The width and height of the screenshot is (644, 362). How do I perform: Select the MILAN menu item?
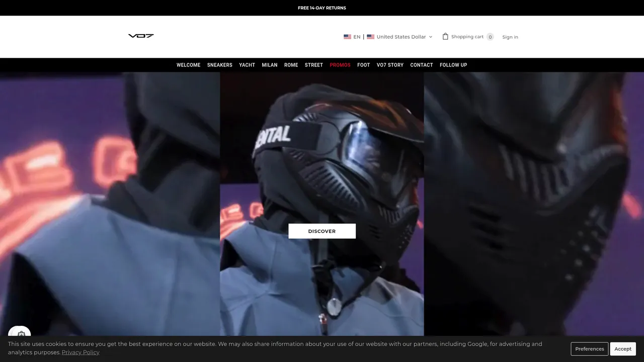(x=270, y=65)
